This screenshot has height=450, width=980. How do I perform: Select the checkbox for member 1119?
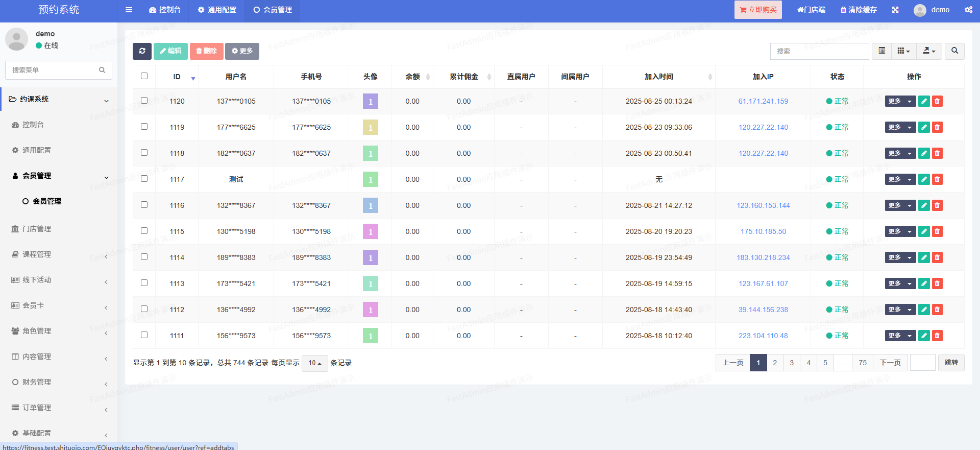coord(144,127)
